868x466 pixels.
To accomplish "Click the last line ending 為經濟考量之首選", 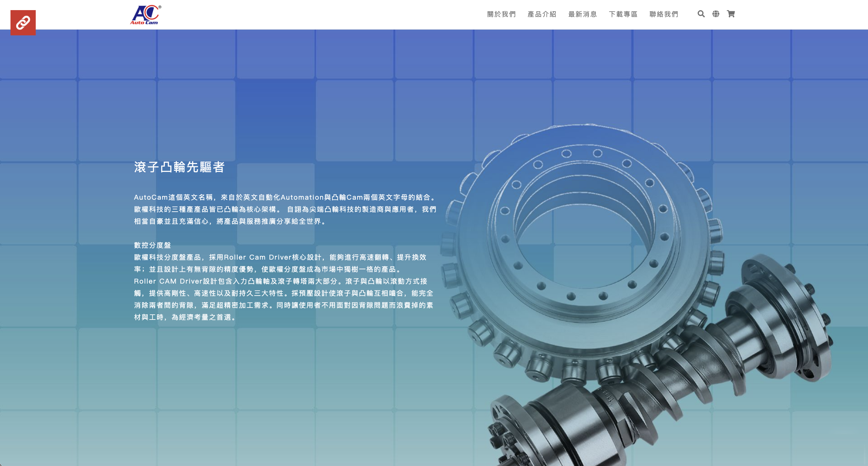I will (x=186, y=317).
